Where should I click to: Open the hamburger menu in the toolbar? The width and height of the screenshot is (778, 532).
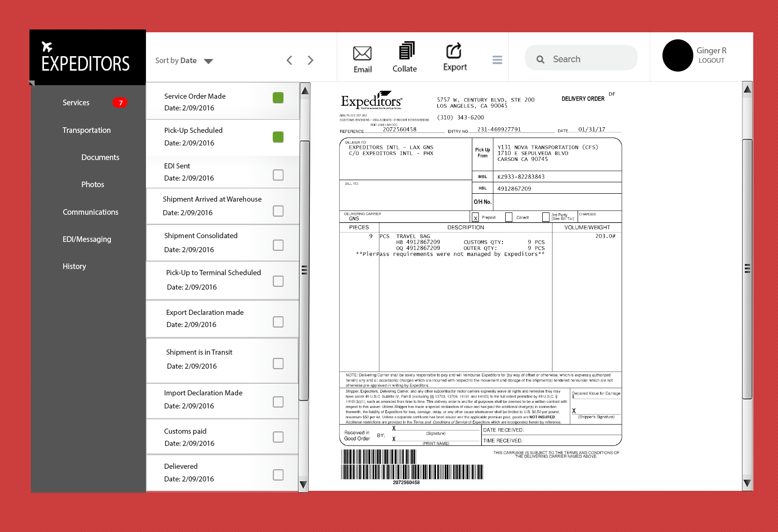(x=497, y=60)
